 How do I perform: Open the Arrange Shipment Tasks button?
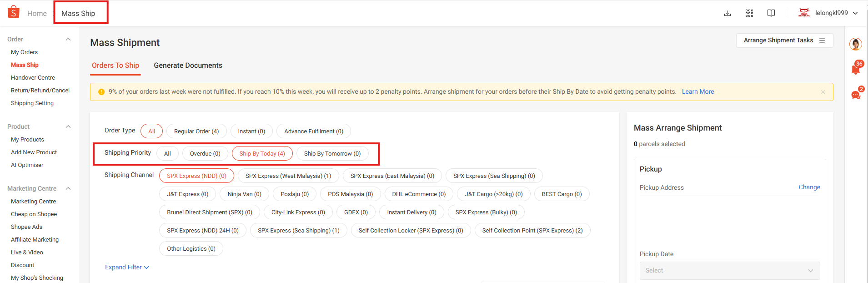click(784, 40)
